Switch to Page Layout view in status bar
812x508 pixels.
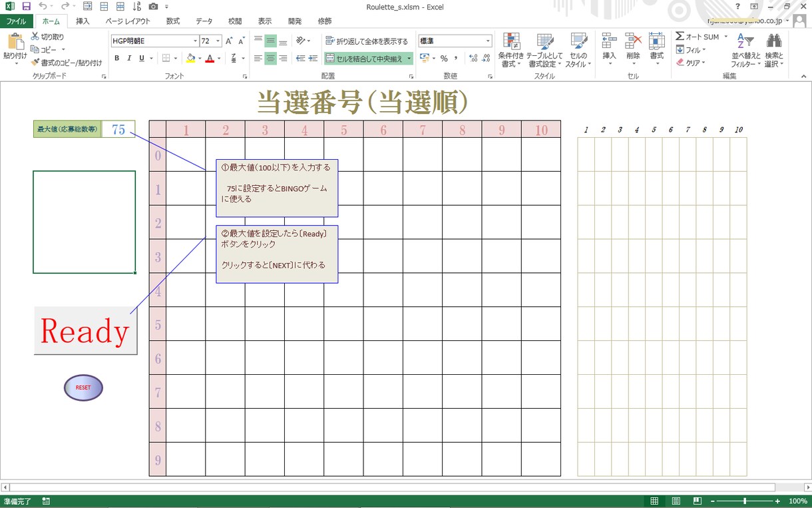676,501
